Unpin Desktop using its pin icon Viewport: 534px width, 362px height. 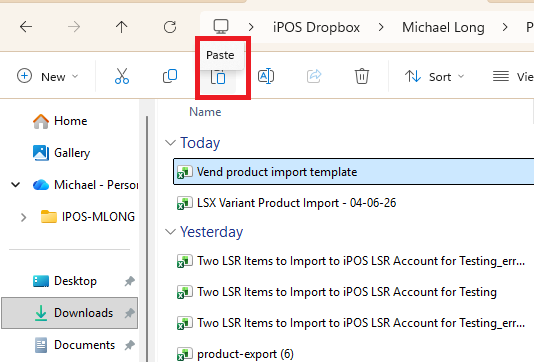click(129, 281)
